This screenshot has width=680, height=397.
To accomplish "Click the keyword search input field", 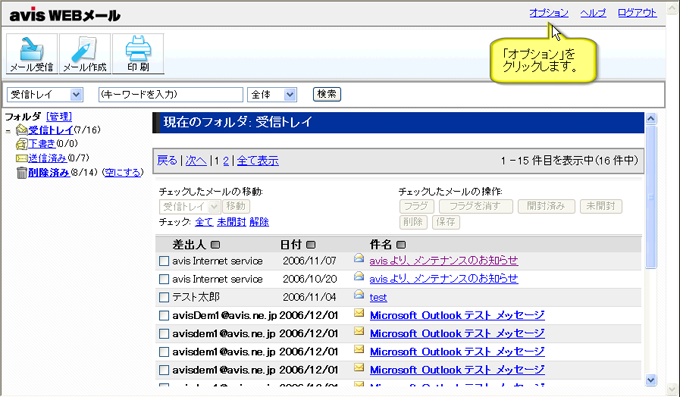I will point(171,95).
